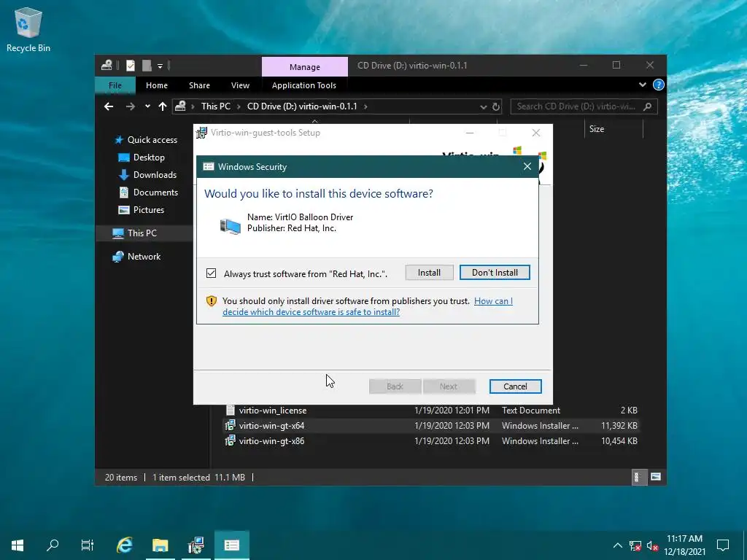This screenshot has height=560, width=747.
Task: Open the Windows Start menu
Action: click(18, 545)
